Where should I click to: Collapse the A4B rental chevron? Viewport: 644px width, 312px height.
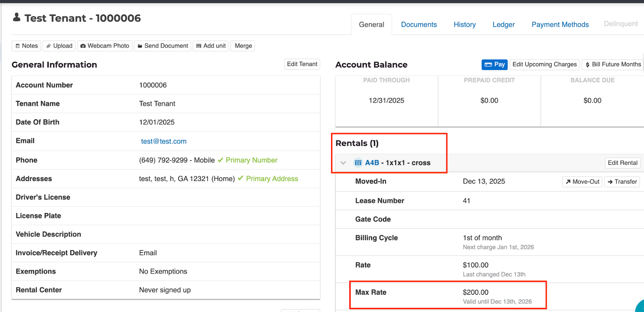(x=343, y=163)
